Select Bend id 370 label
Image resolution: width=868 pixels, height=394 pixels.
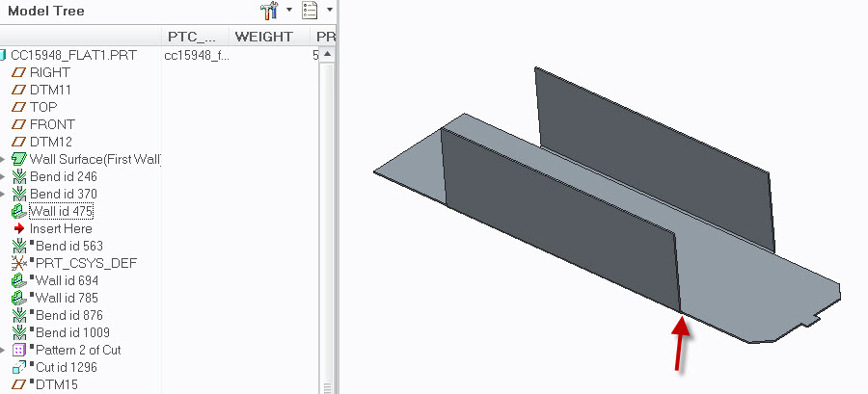pos(63,194)
